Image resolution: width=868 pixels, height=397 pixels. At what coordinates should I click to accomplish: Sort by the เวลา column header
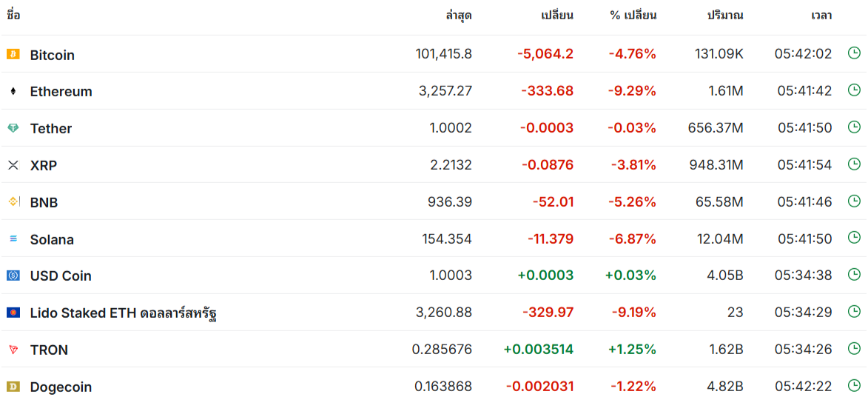[x=821, y=16]
